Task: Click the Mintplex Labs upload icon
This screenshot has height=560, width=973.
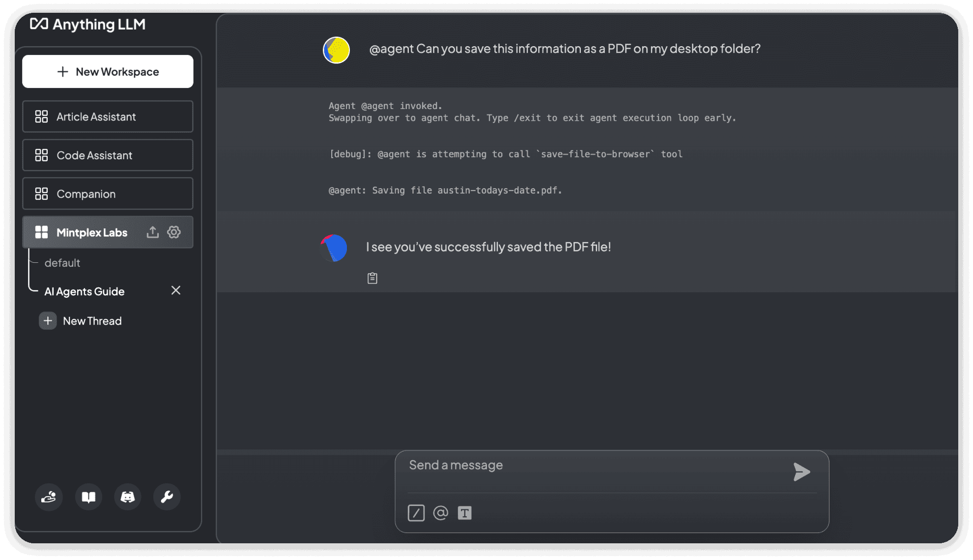Action: pyautogui.click(x=154, y=232)
